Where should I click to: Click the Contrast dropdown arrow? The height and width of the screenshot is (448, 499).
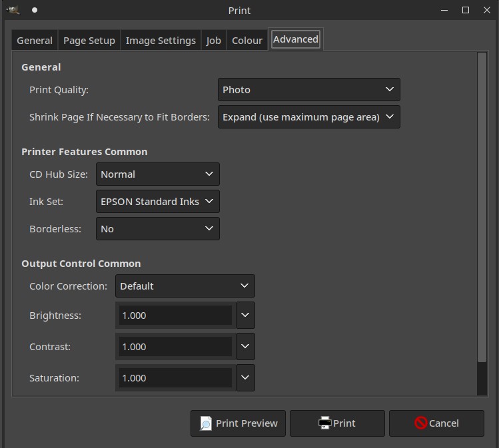(245, 347)
